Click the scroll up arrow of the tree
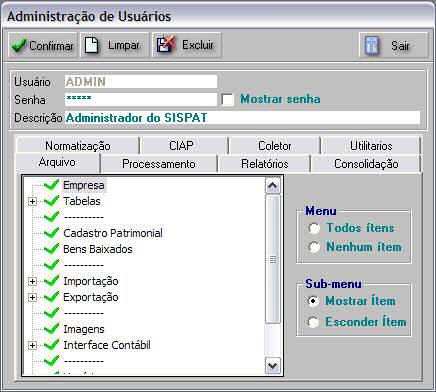The width and height of the screenshot is (436, 392). click(x=273, y=186)
